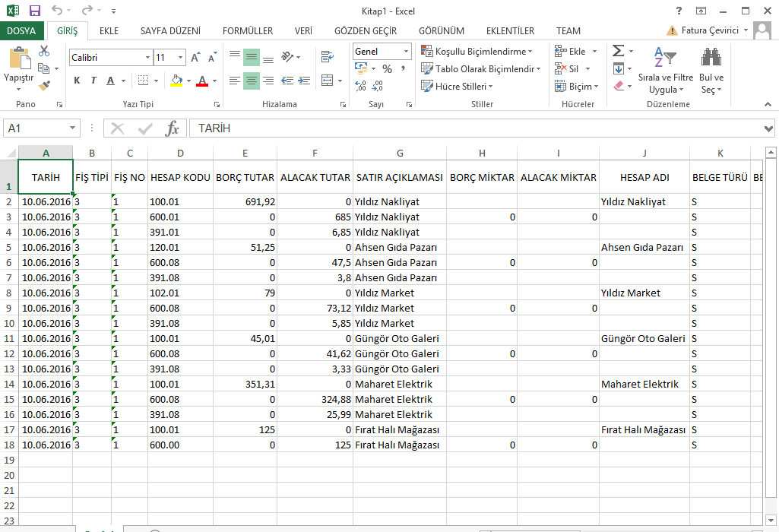Align cell text to the left

(x=235, y=81)
